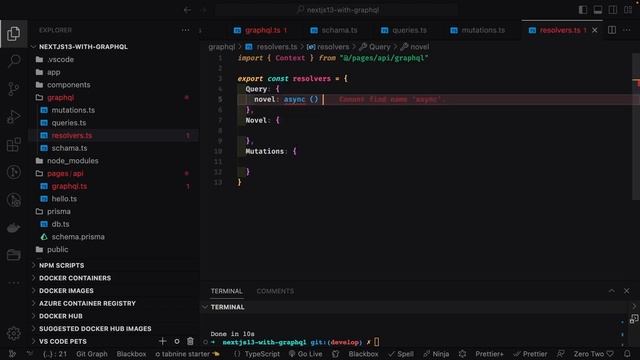Screen dimensions: 640x360
Task: Close the bottom panel
Action: click(627, 291)
